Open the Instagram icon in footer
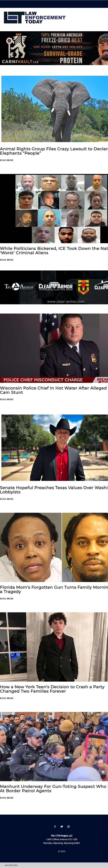This screenshot has width=108, height=868. pyautogui.click(x=68, y=826)
